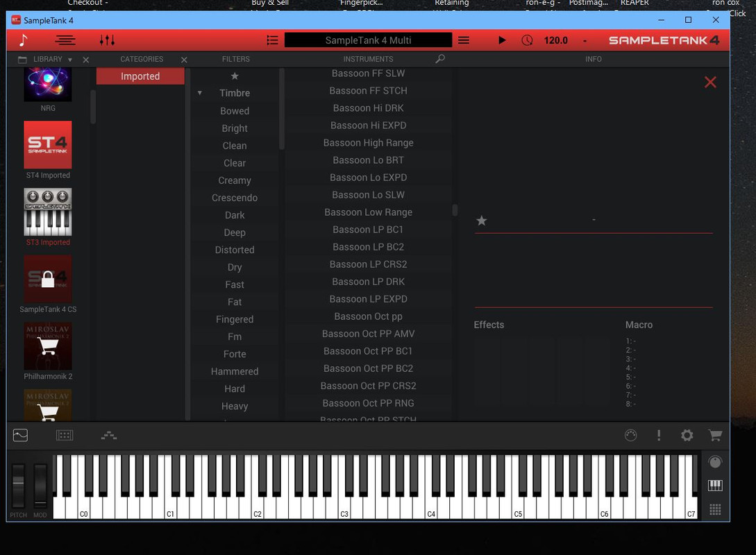Open the MIDI learn dial icon
This screenshot has height=555, width=756.
click(x=630, y=436)
